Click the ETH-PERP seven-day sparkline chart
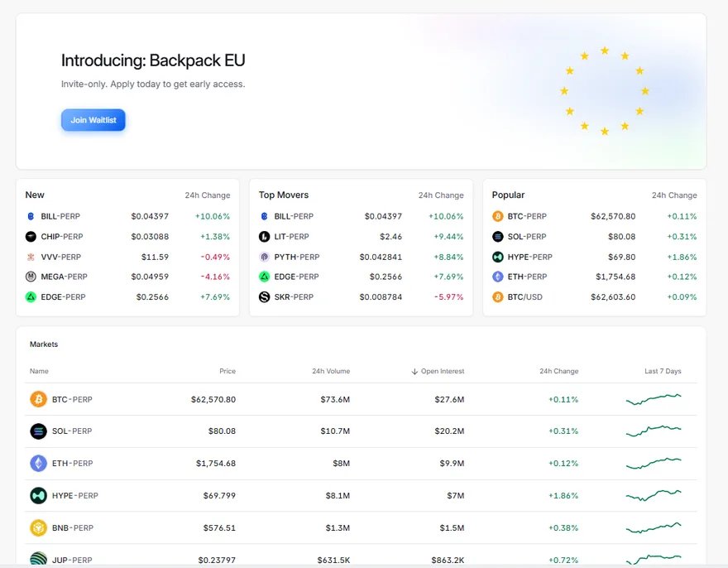The image size is (728, 568). click(654, 463)
